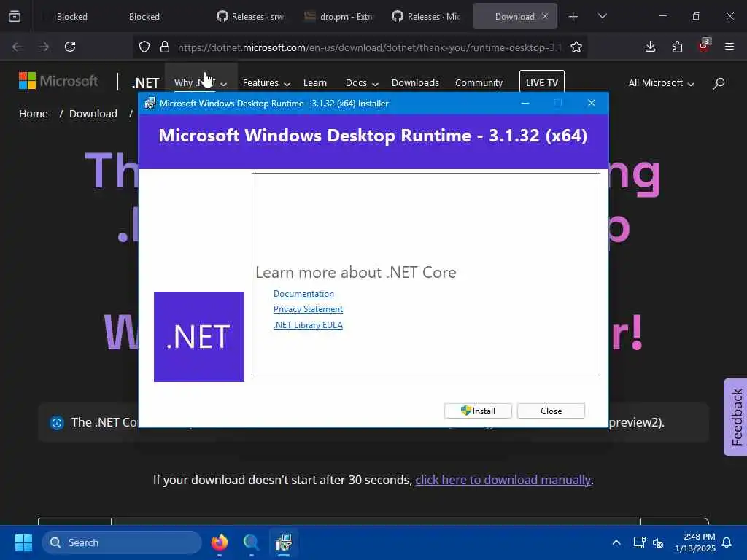Click the network tray icon
The image size is (747, 560).
coord(639,542)
